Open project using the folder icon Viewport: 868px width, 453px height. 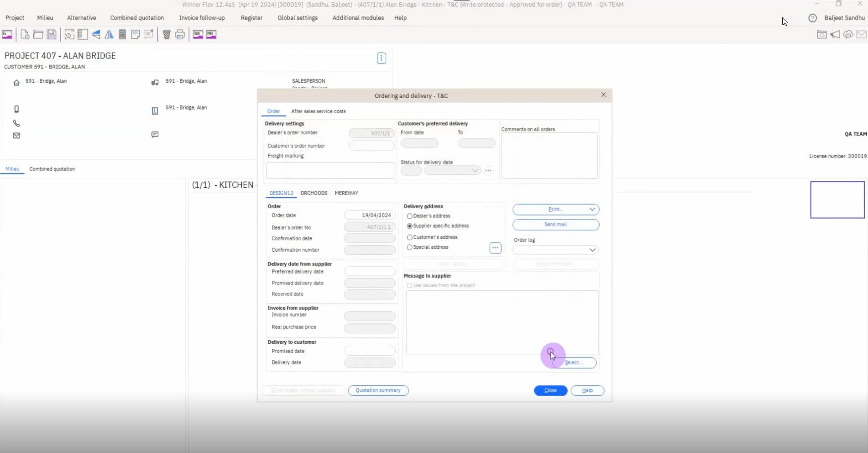(x=38, y=35)
